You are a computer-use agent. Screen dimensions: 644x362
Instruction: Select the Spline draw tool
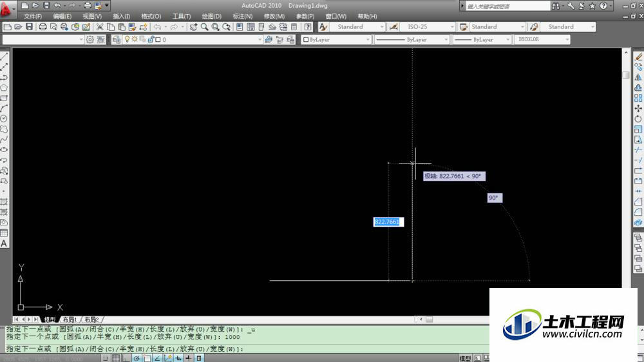(x=4, y=139)
